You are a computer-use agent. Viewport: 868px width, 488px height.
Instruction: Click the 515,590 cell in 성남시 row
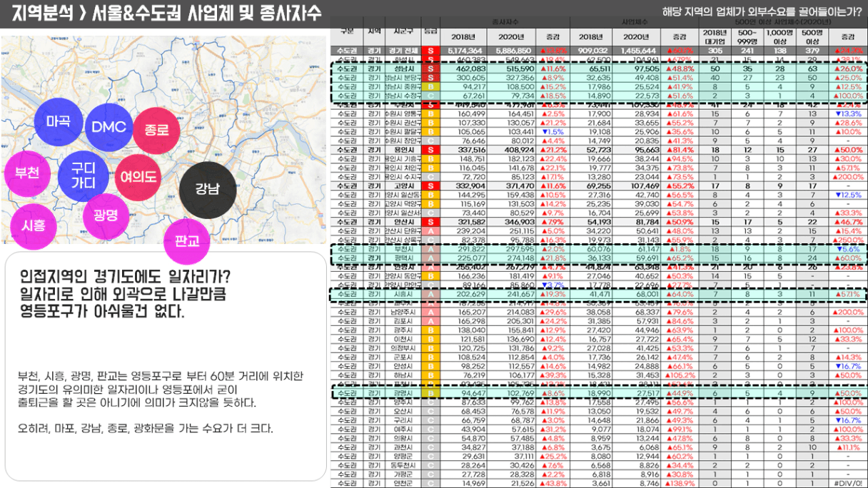point(513,68)
